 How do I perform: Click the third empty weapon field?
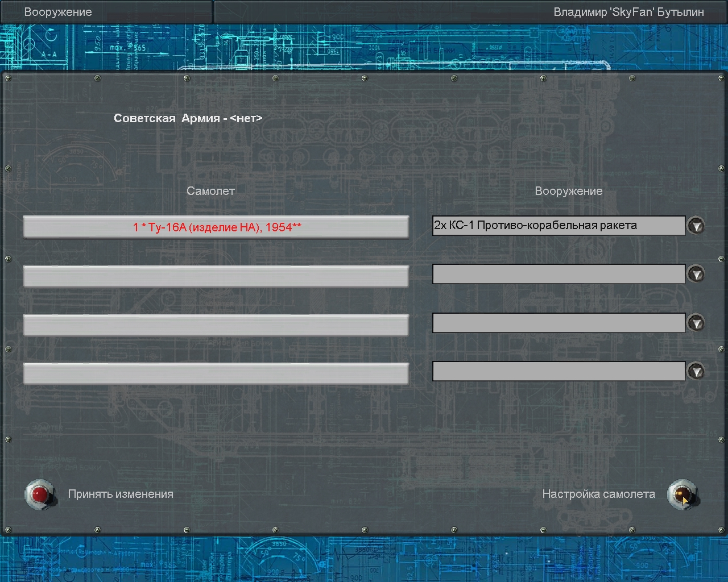point(559,323)
